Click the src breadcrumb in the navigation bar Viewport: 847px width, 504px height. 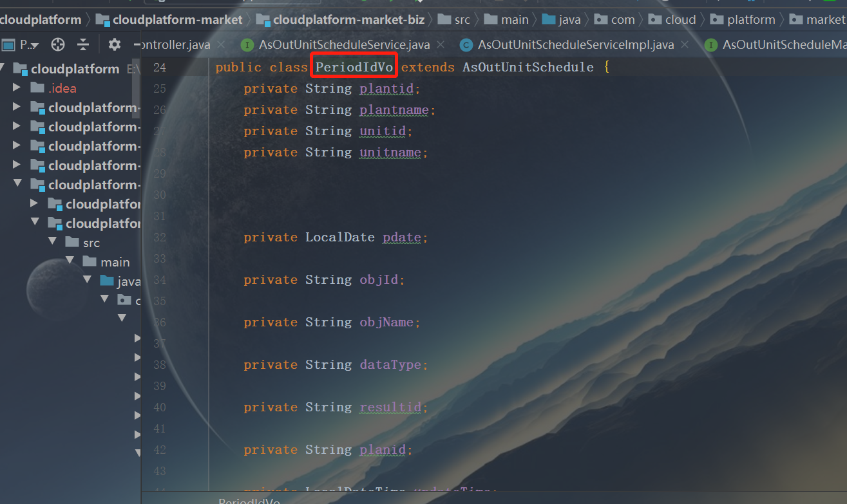pyautogui.click(x=454, y=19)
